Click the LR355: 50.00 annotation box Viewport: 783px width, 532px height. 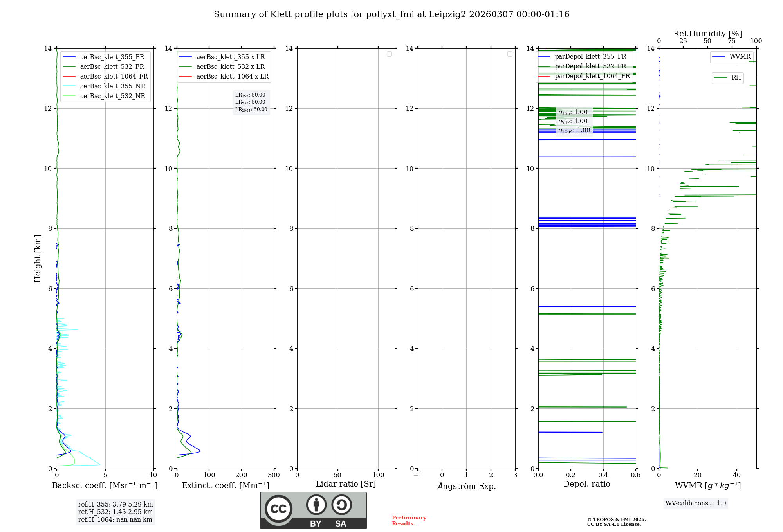(251, 95)
